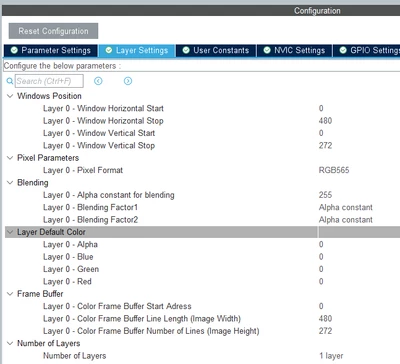
Task: Focus the Search (Ctrl+F) field
Action: pos(49,81)
